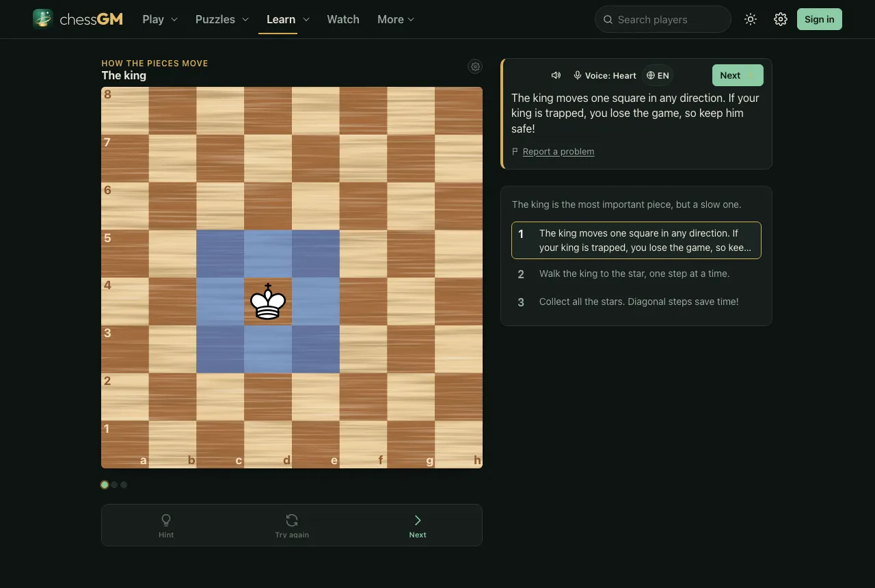Click the Try again refresh button
Screen dimensions: 875x588
click(292, 526)
